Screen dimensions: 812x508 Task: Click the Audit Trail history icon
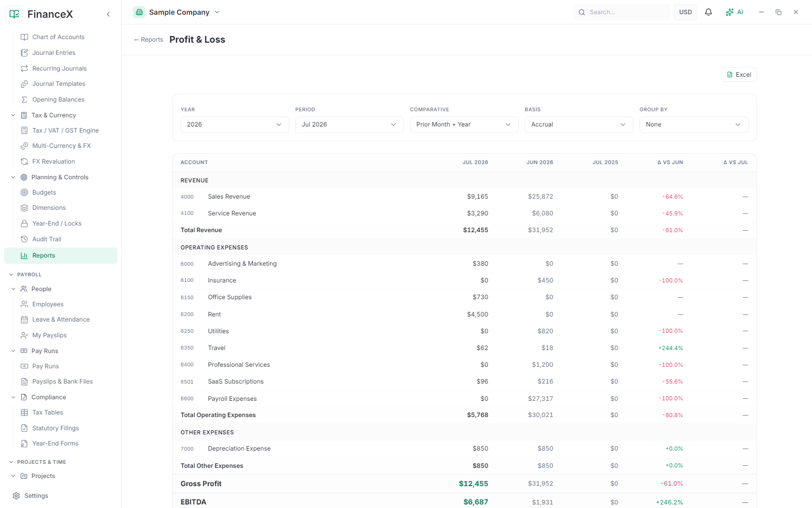point(24,239)
